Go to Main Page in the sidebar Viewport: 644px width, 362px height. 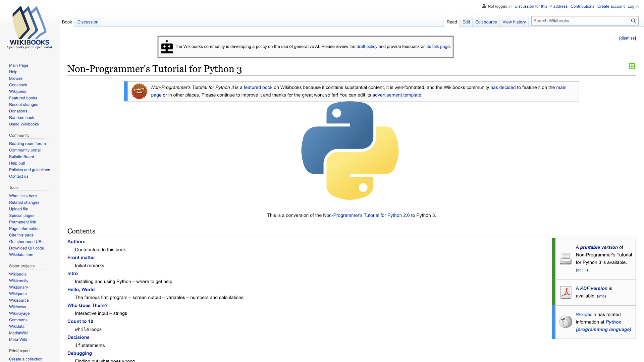(18, 65)
